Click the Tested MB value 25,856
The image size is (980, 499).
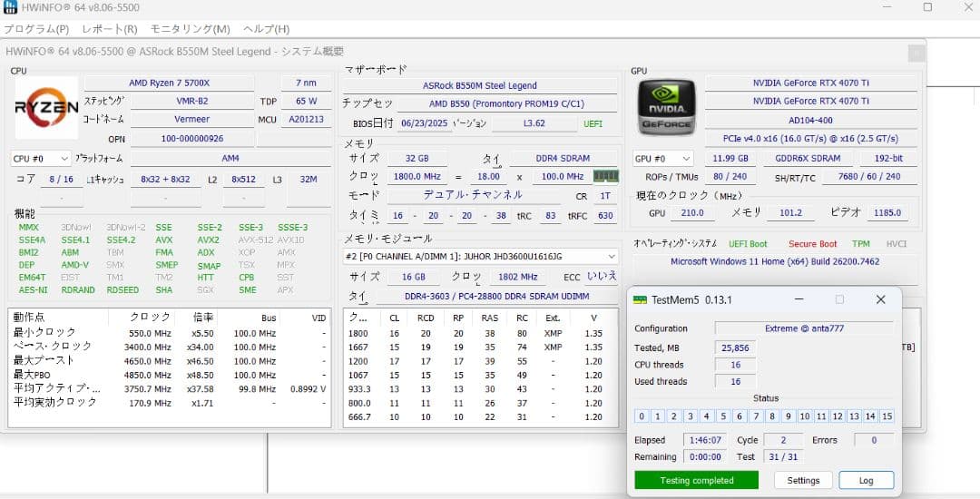coord(735,347)
